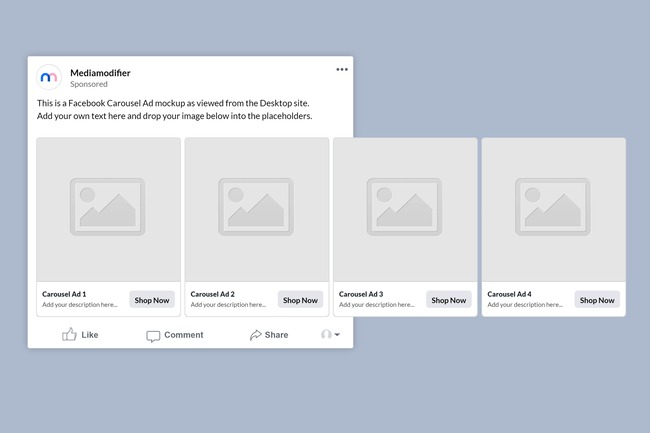Open the three-dot post options menu

342,70
